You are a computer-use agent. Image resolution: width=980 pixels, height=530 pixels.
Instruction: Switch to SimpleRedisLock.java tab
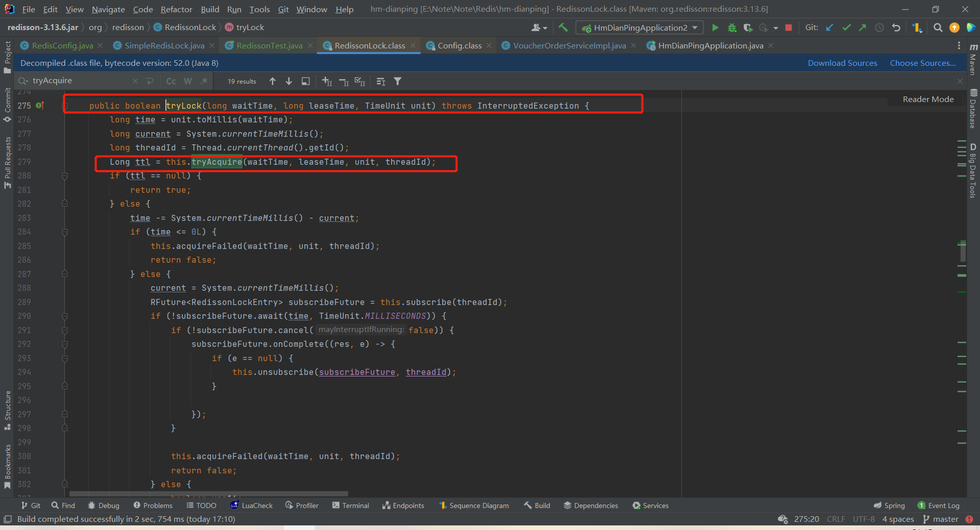164,46
